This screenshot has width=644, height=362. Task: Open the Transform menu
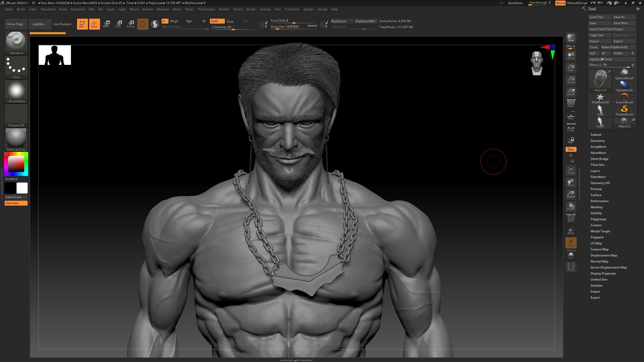pos(292,9)
